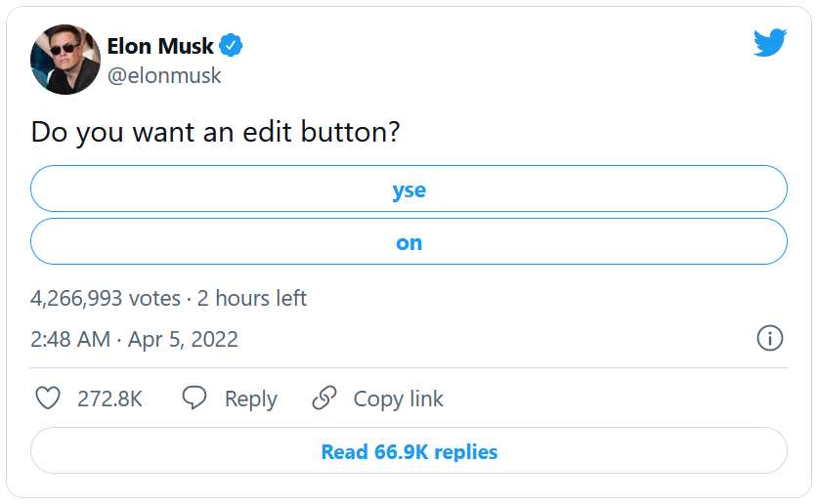
Task: Click the 2:48 AM time text
Action: [70, 340]
